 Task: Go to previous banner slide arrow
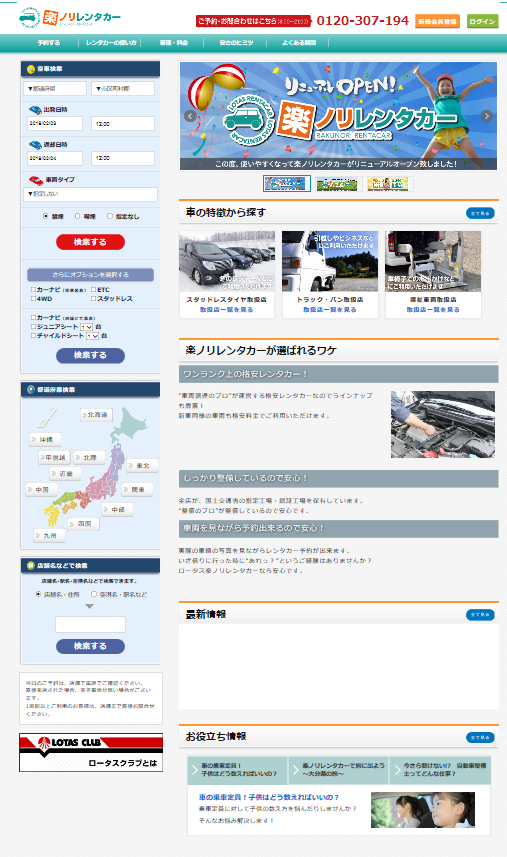click(190, 116)
